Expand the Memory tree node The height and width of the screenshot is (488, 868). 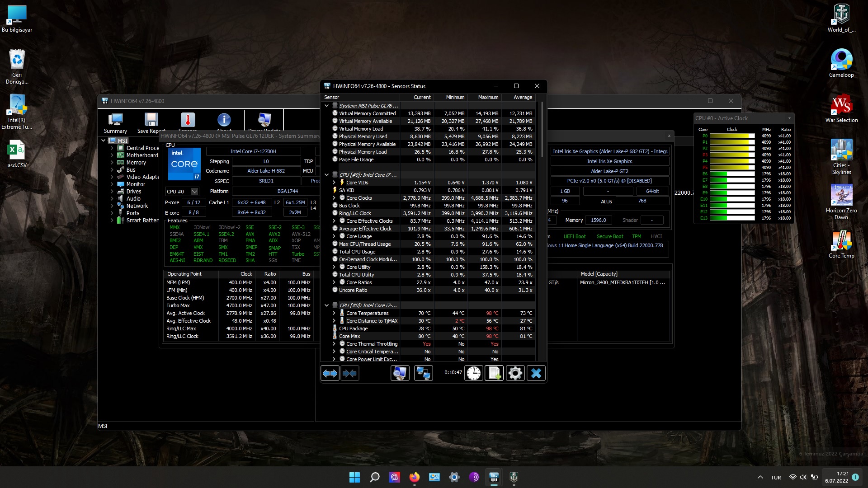pyautogui.click(x=112, y=162)
